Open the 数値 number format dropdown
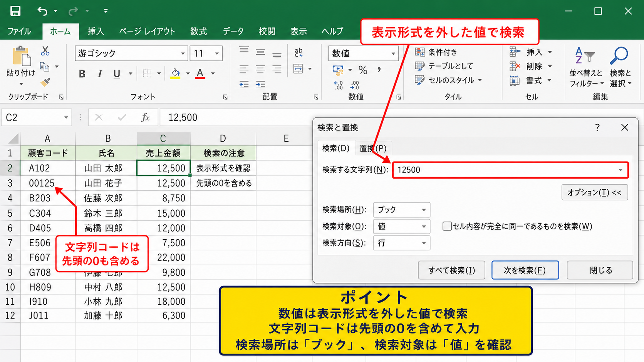644x362 pixels. [x=393, y=53]
